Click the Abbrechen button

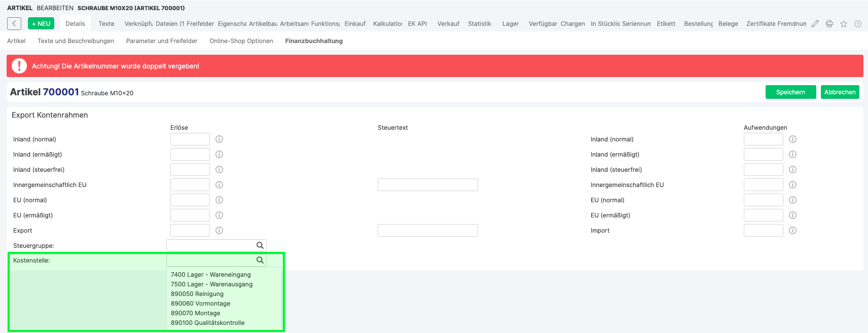840,92
